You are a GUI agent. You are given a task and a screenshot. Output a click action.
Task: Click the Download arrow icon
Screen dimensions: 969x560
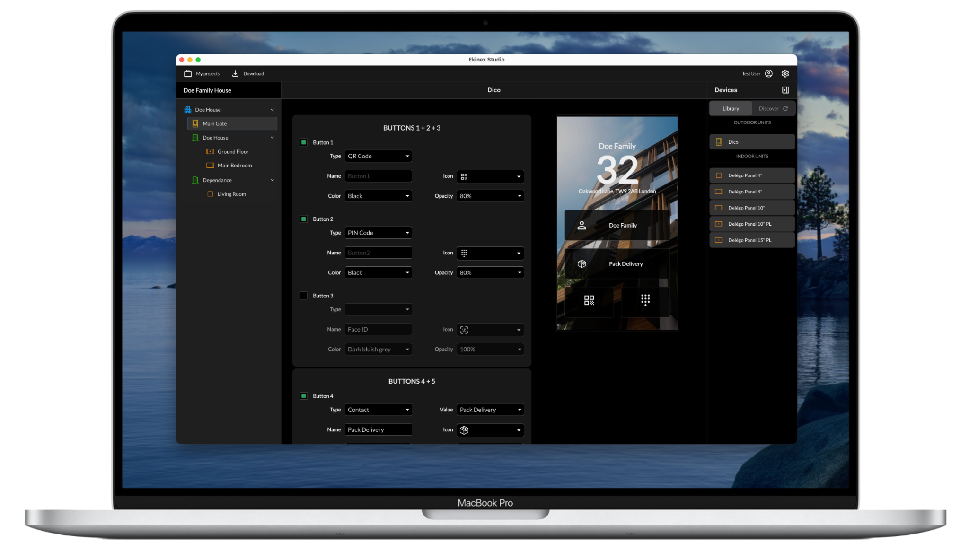tap(235, 73)
